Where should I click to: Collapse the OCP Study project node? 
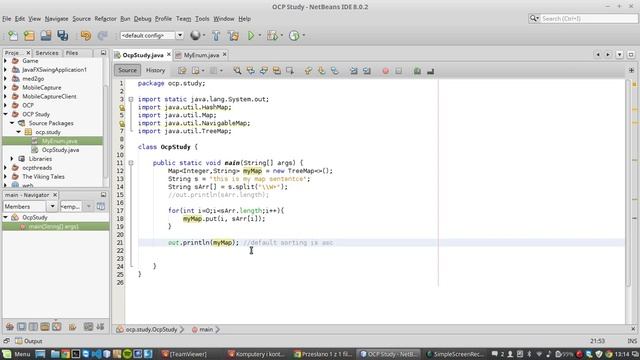[x=5, y=114]
